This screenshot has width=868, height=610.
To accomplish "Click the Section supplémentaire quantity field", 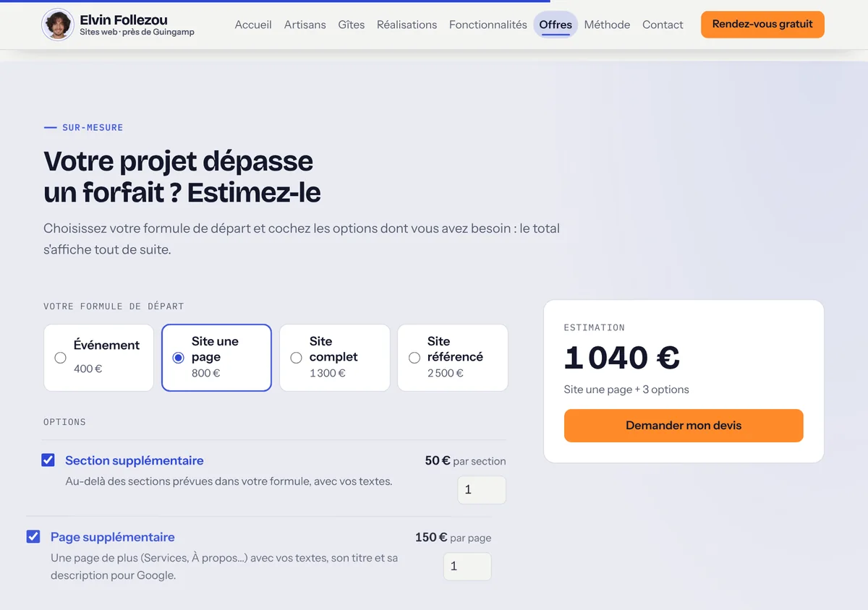I will pyautogui.click(x=482, y=490).
